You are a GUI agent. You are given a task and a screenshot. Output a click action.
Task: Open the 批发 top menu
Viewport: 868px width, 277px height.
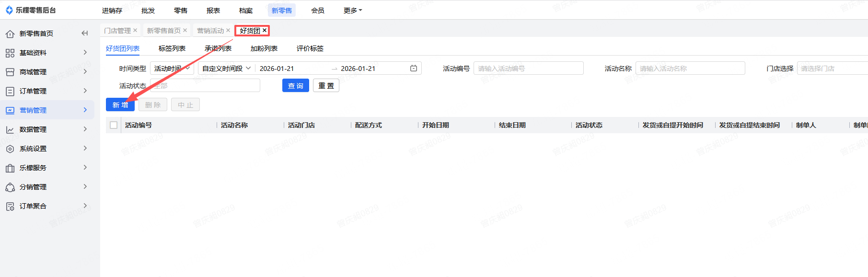click(148, 10)
